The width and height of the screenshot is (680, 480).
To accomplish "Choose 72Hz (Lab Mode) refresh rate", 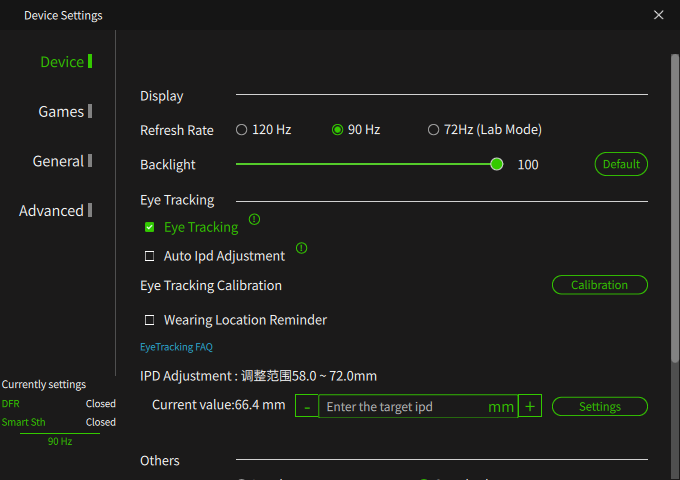I will [x=433, y=130].
